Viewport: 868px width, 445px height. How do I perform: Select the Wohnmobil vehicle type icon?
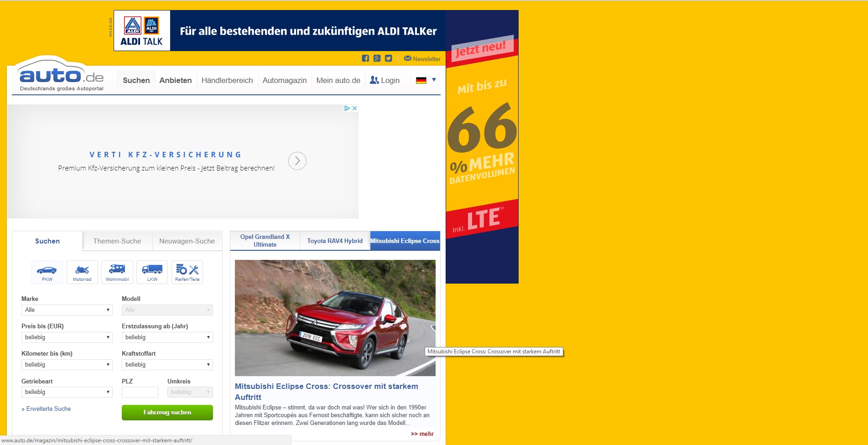point(117,272)
